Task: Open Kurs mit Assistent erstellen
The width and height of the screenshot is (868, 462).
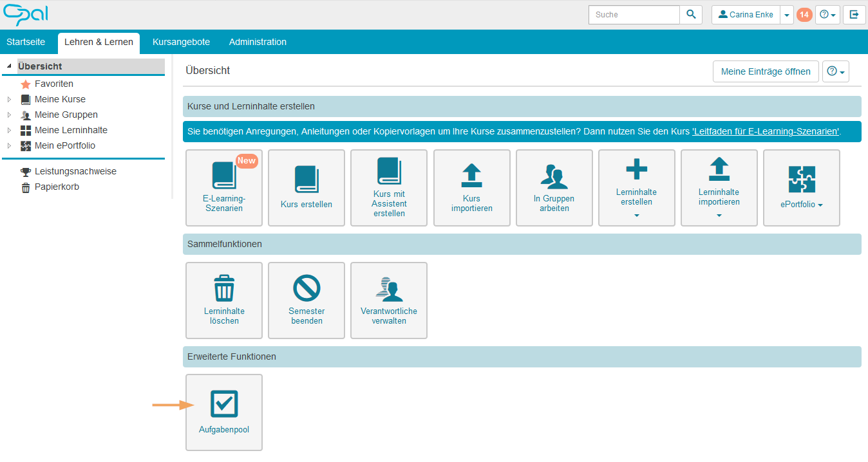Action: pos(389,187)
